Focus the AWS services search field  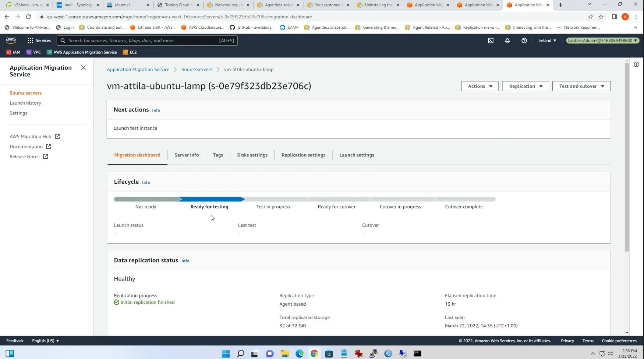pos(147,41)
